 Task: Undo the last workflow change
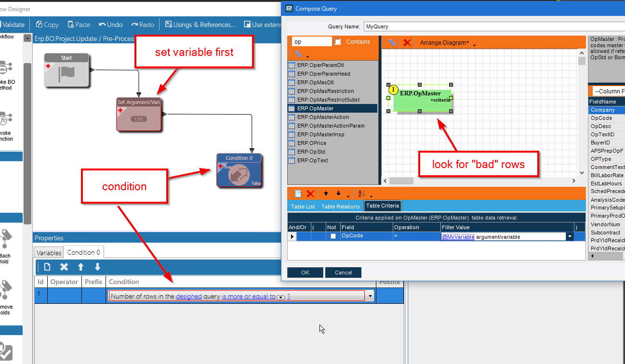[110, 25]
